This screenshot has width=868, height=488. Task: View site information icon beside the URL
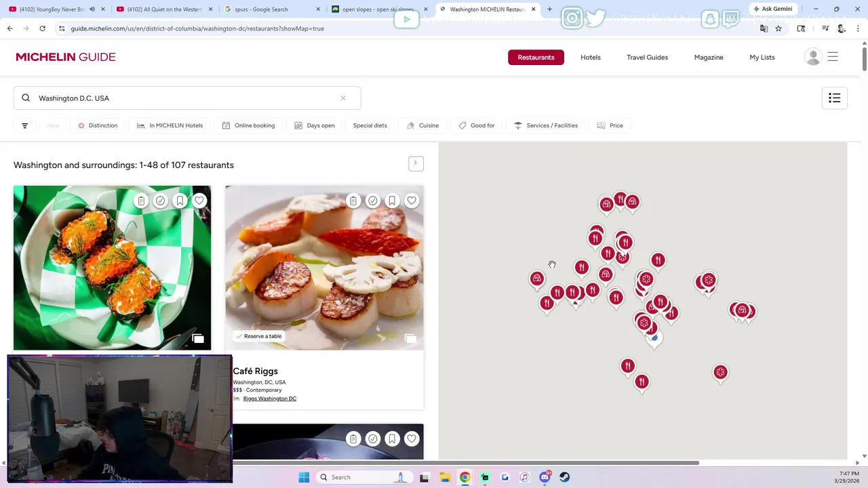(62, 28)
